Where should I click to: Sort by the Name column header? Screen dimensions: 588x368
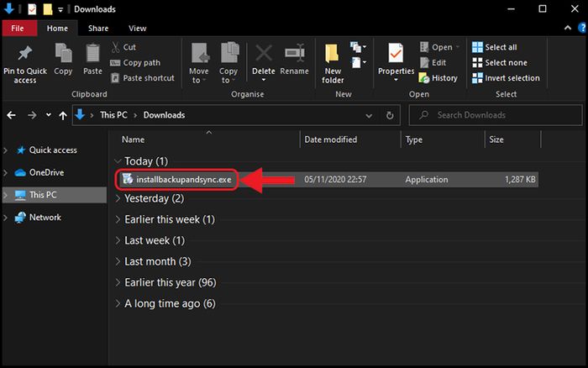(x=133, y=139)
